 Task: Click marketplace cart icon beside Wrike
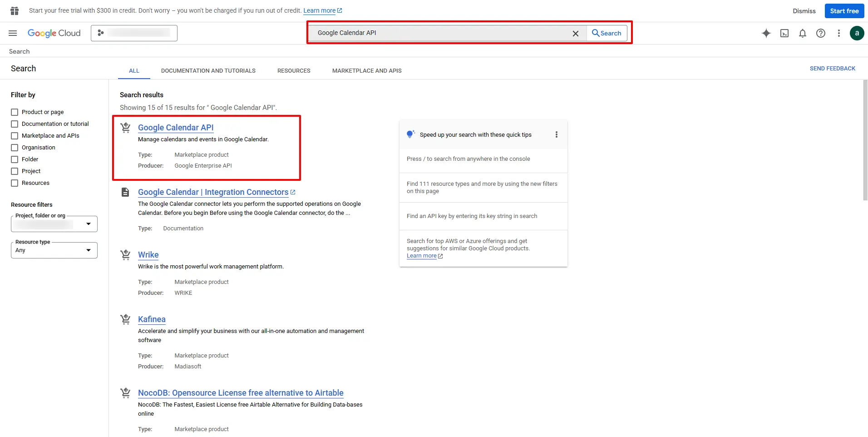pyautogui.click(x=126, y=255)
